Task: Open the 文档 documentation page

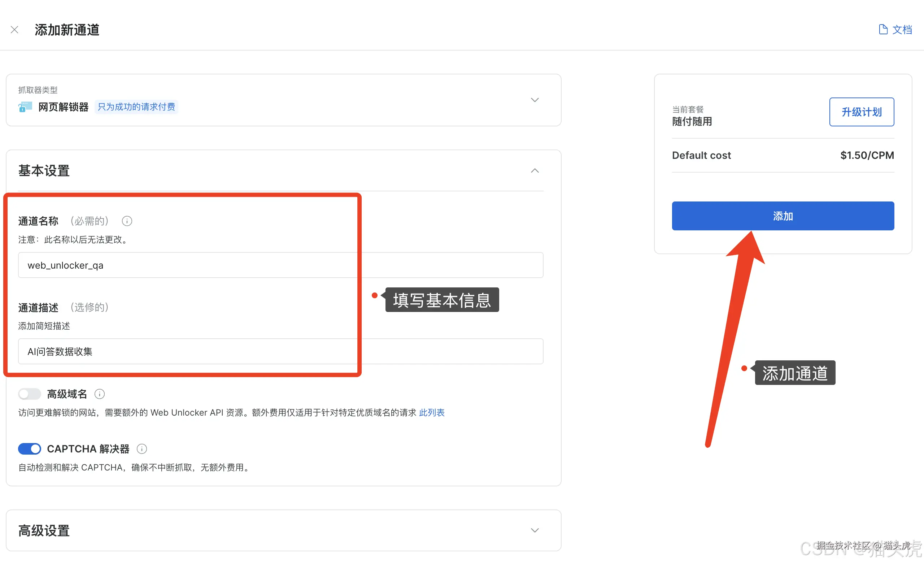Action: (x=901, y=29)
